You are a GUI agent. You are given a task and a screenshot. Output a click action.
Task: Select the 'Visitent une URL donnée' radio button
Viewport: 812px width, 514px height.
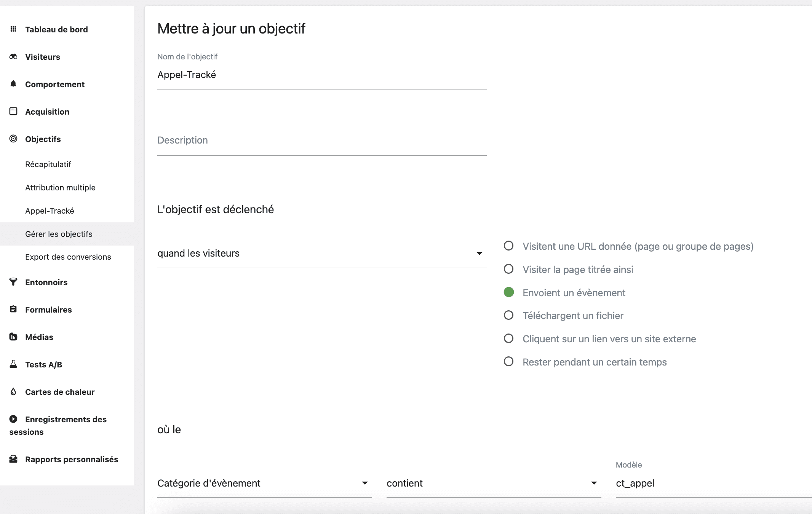pos(509,246)
